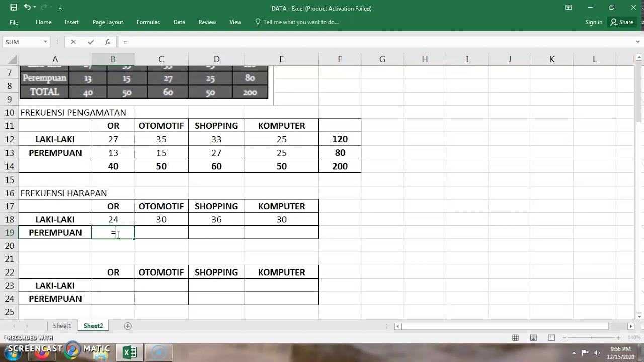
Task: Open Ribbon Display Options
Action: 568,8
